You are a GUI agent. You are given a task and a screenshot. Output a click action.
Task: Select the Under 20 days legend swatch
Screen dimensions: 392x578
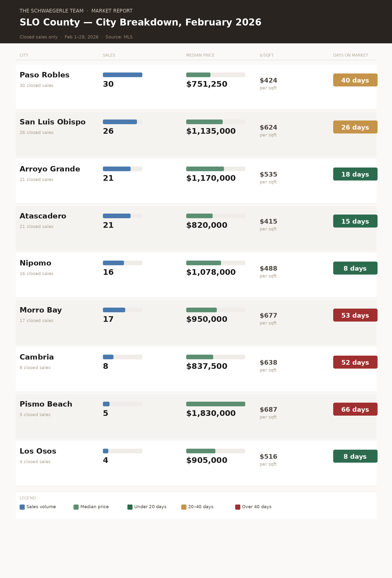(x=130, y=507)
